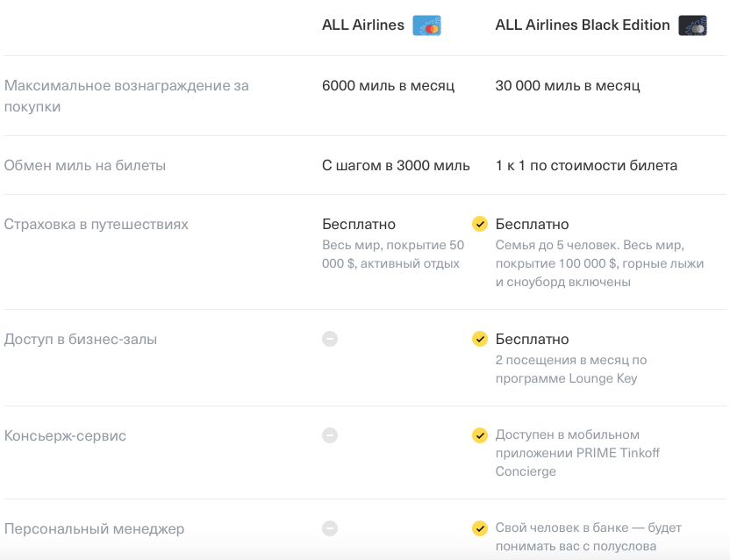Click the blue ALL Airlines card icon
Image resolution: width=730 pixels, height=560 pixels.
(426, 25)
